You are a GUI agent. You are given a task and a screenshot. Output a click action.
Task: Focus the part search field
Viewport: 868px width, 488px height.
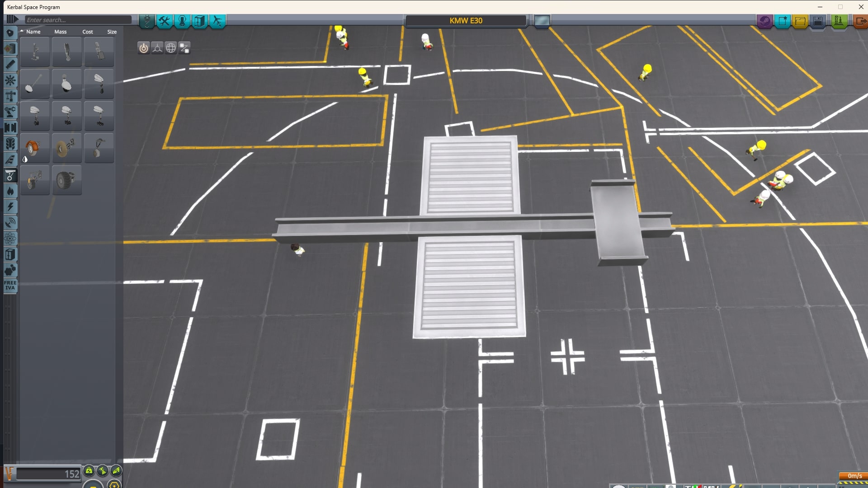click(78, 20)
